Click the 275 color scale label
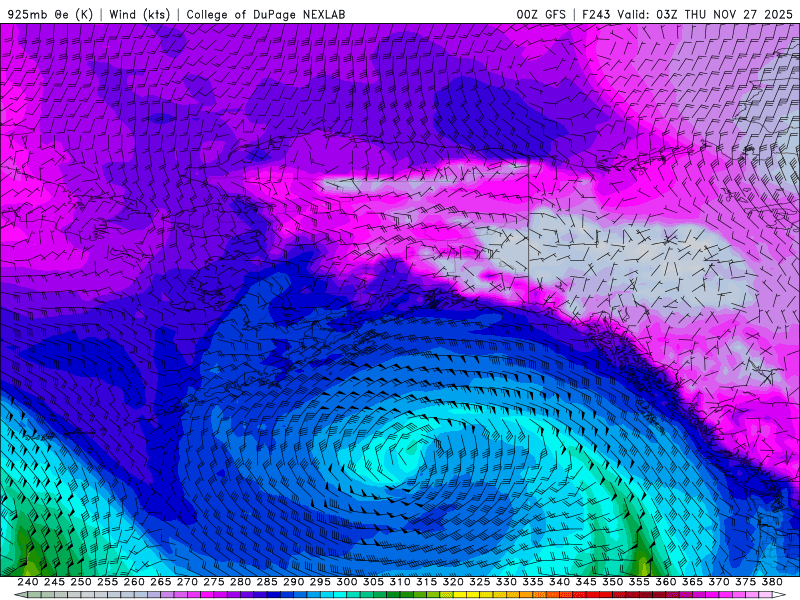800x600 pixels. pyautogui.click(x=214, y=582)
